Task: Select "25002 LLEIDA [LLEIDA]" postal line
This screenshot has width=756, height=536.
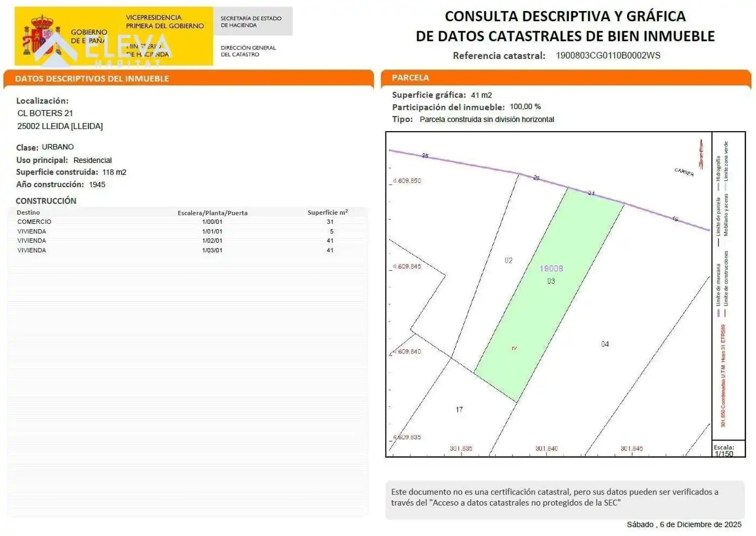Action: coord(60,126)
